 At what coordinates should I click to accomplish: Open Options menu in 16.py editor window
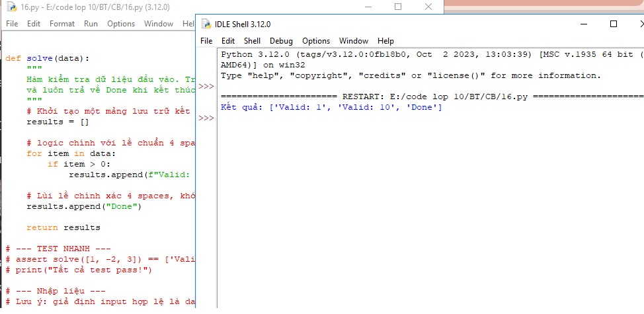(121, 24)
